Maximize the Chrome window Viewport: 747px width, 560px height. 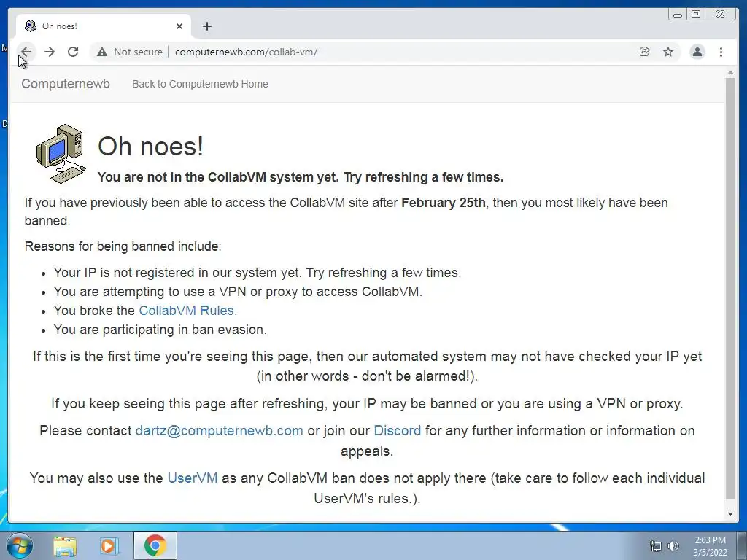pos(696,15)
